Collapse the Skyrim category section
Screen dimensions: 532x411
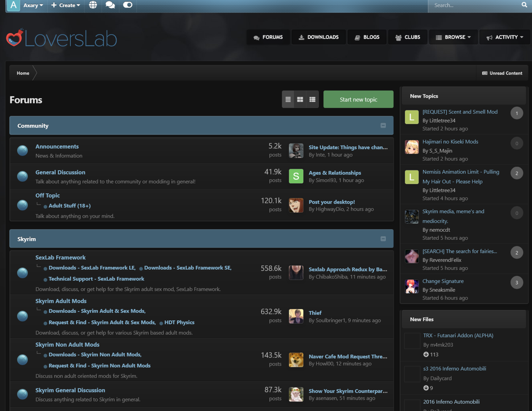tap(383, 239)
